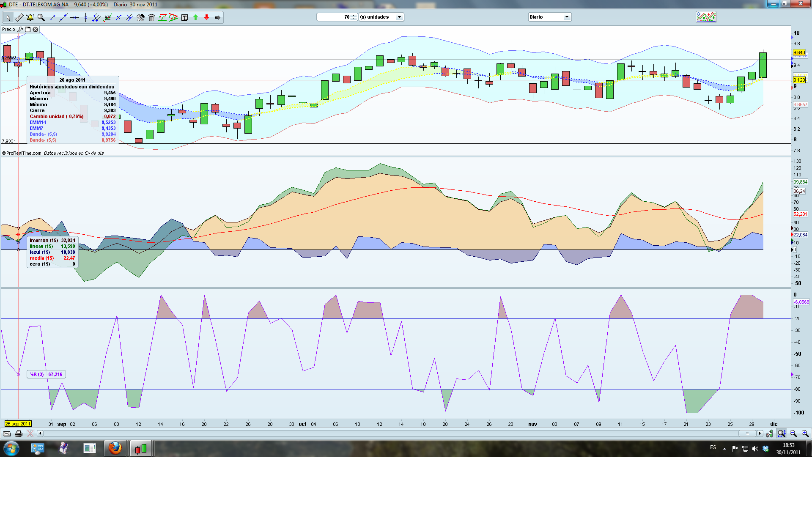The height and width of the screenshot is (521, 812).
Task: Increase the 70 units spinner value
Action: point(353,15)
